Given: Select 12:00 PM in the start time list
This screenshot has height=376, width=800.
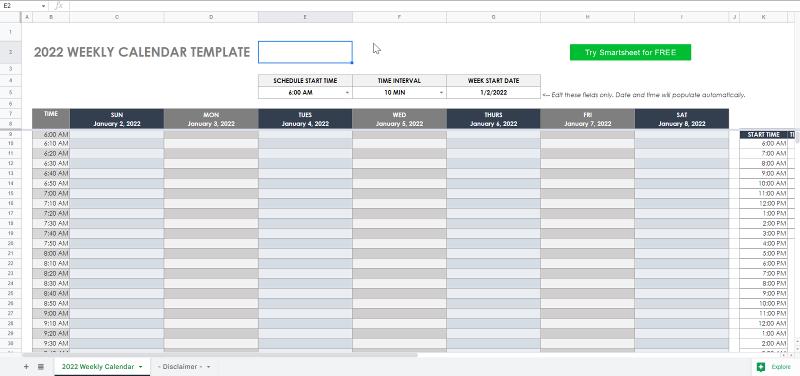Looking at the screenshot, I should point(763,204).
